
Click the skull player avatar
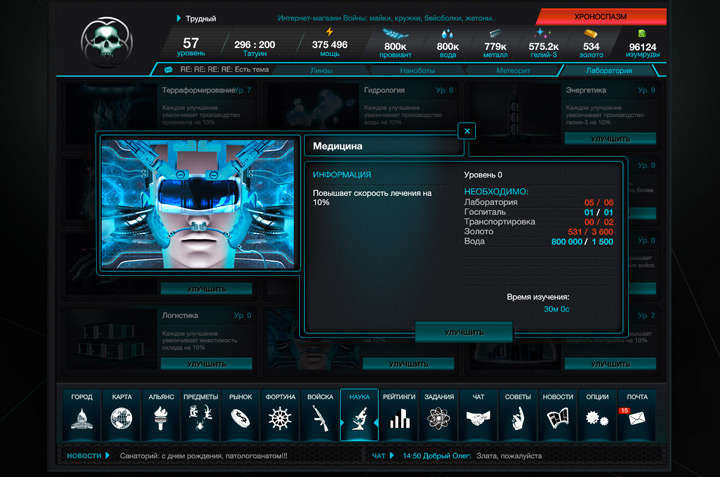click(x=107, y=41)
